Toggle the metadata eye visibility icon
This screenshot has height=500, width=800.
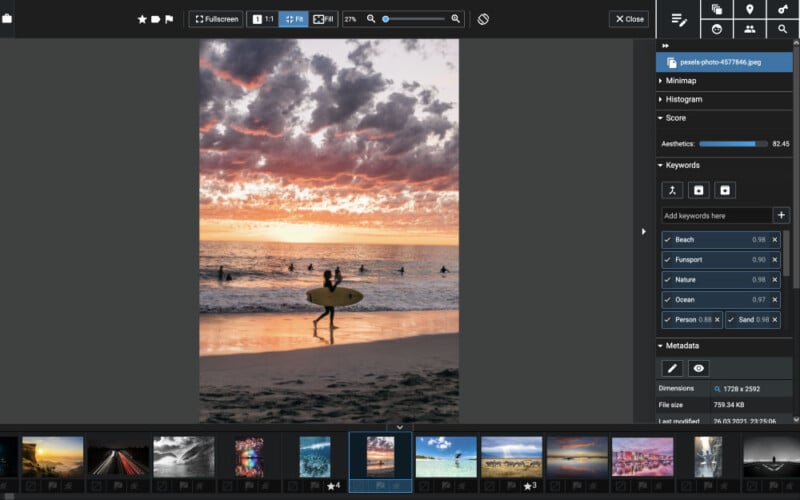[x=698, y=368]
